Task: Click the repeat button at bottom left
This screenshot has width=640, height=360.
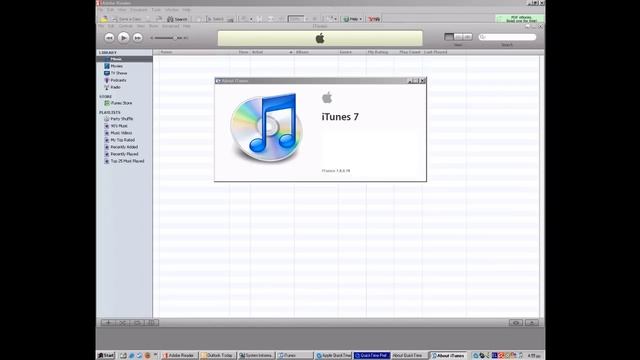Action: click(137, 322)
